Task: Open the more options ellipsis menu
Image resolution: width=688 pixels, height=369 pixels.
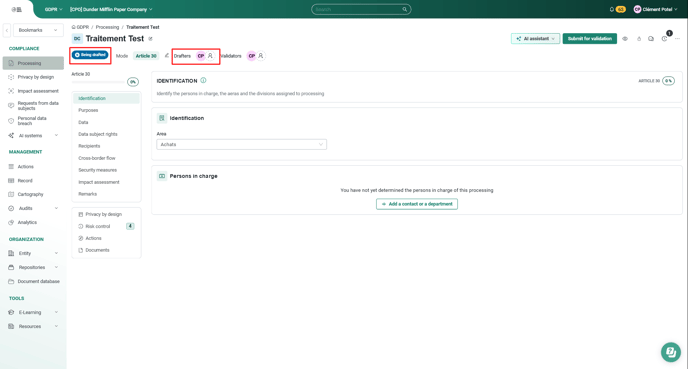Action: coord(677,39)
